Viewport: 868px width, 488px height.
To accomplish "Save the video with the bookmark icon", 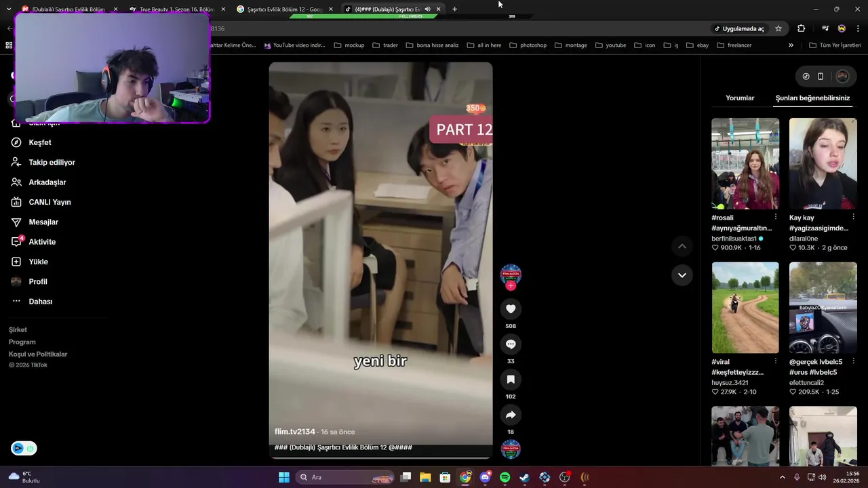I will [x=511, y=380].
